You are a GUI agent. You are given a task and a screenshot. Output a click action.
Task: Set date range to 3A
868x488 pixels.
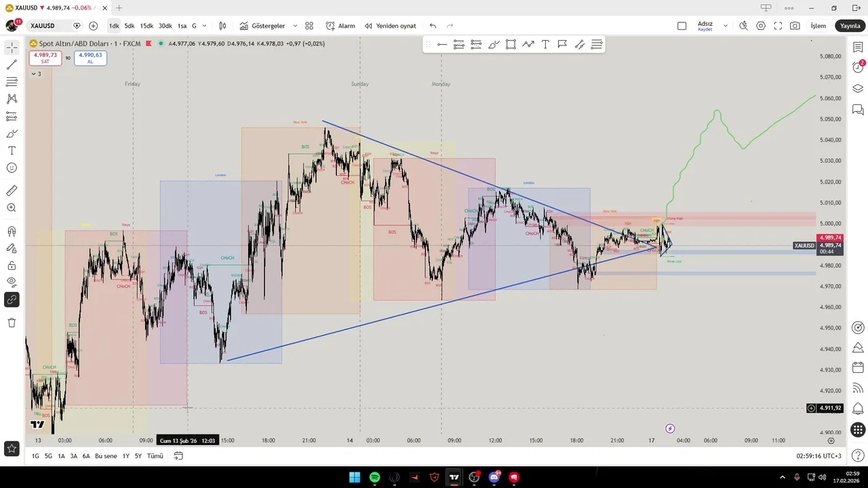[73, 456]
